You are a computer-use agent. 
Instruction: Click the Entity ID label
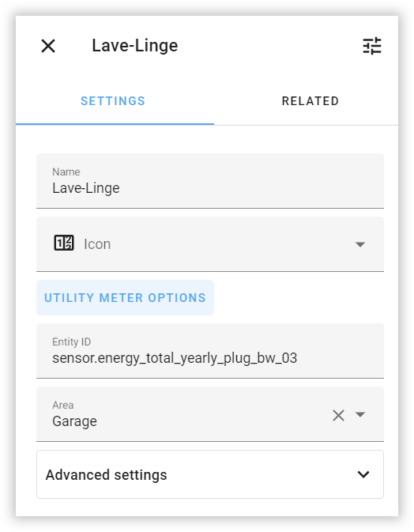click(72, 341)
